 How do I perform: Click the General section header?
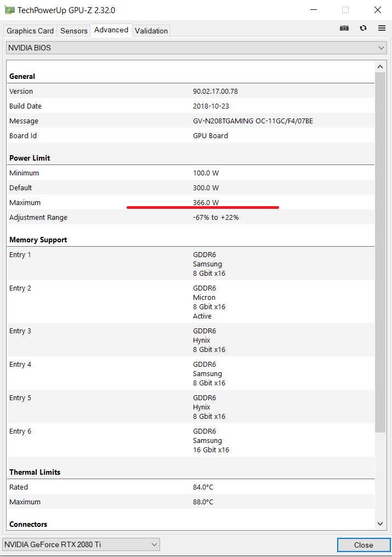pos(22,76)
